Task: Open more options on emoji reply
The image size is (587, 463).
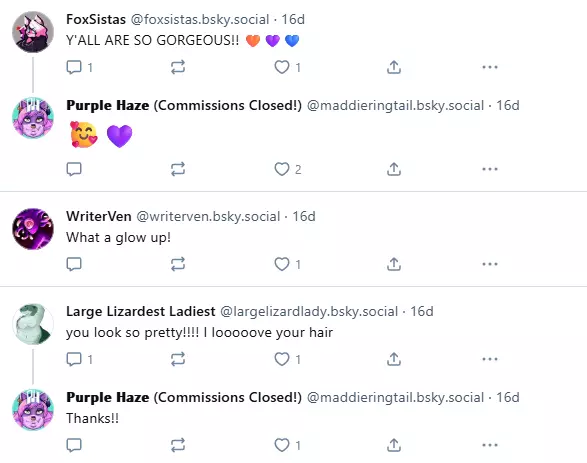Action: pos(490,169)
